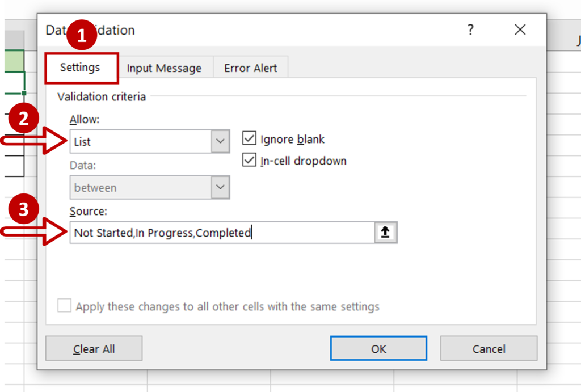The width and height of the screenshot is (581, 392).
Task: Collapse the dialog with the Source range selector icon
Action: [386, 232]
